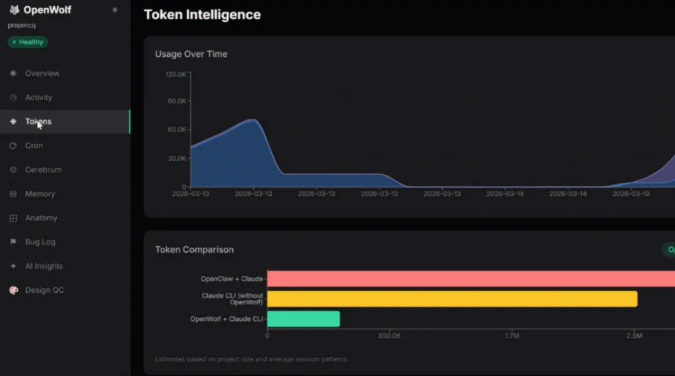Click the Cerebrum icon
Image resolution: width=675 pixels, height=376 pixels.
pyautogui.click(x=13, y=170)
